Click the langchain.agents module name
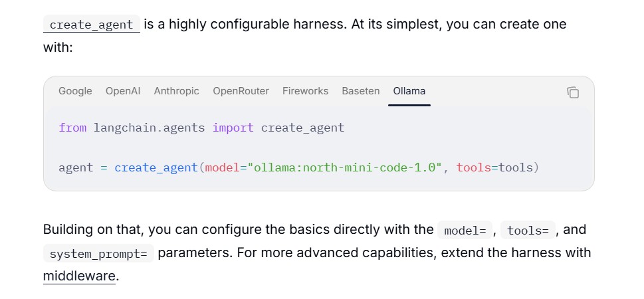This screenshot has height=299, width=644. click(149, 128)
